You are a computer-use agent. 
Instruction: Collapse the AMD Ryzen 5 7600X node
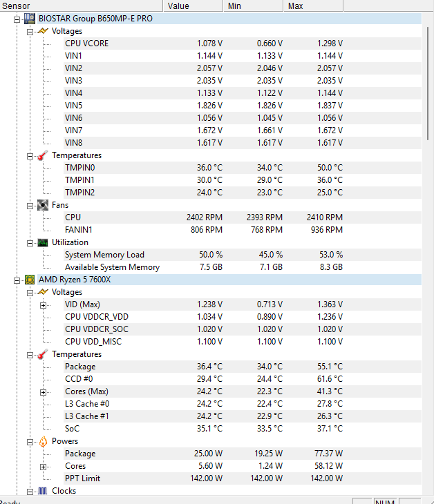click(x=17, y=280)
